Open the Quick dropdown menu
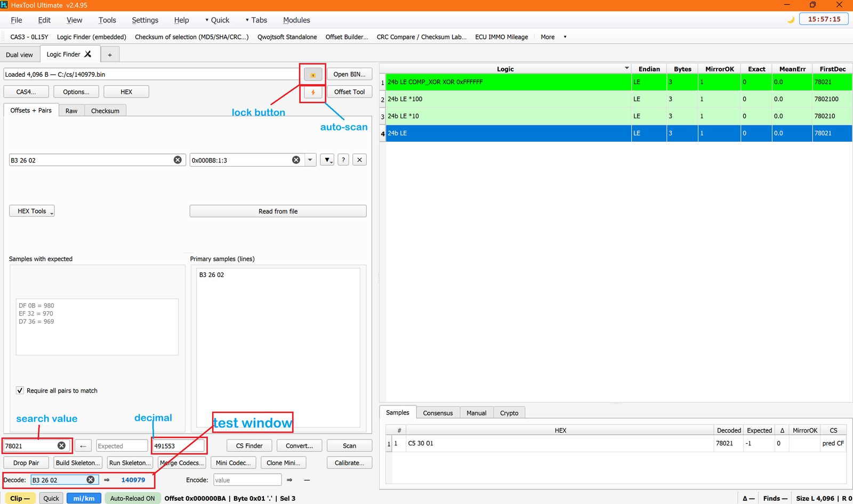The width and height of the screenshot is (853, 504). point(218,20)
